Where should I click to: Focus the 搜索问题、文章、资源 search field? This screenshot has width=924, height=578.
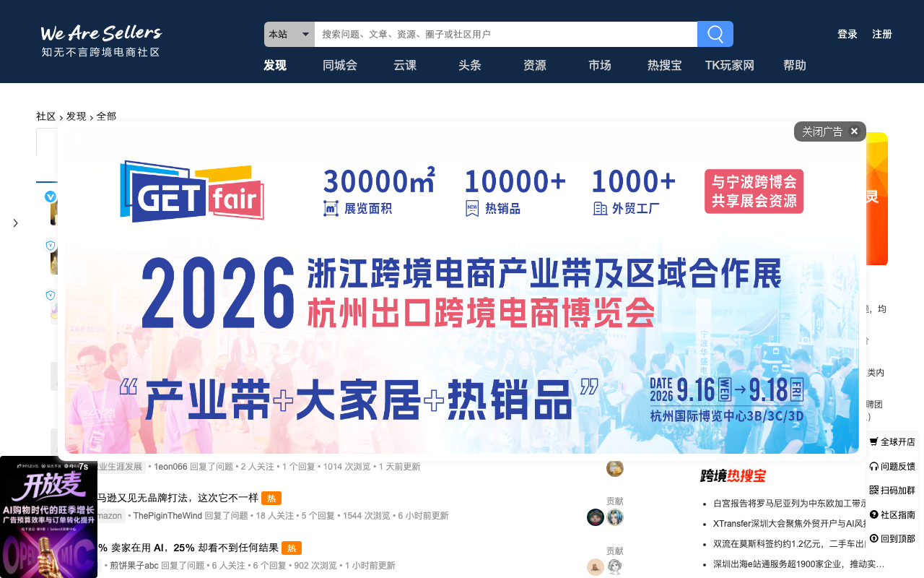506,34
